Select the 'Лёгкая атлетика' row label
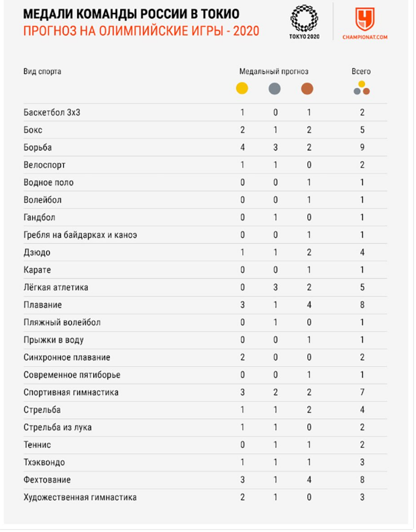Image resolution: width=416 pixels, height=532 pixels. tap(57, 287)
